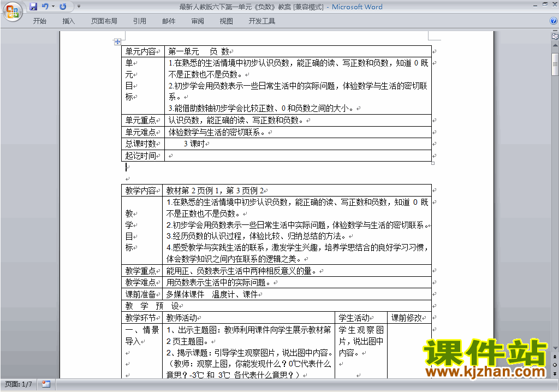The width and height of the screenshot is (559, 392).
Task: Open the 邮件 ribbon tab
Action: [169, 21]
